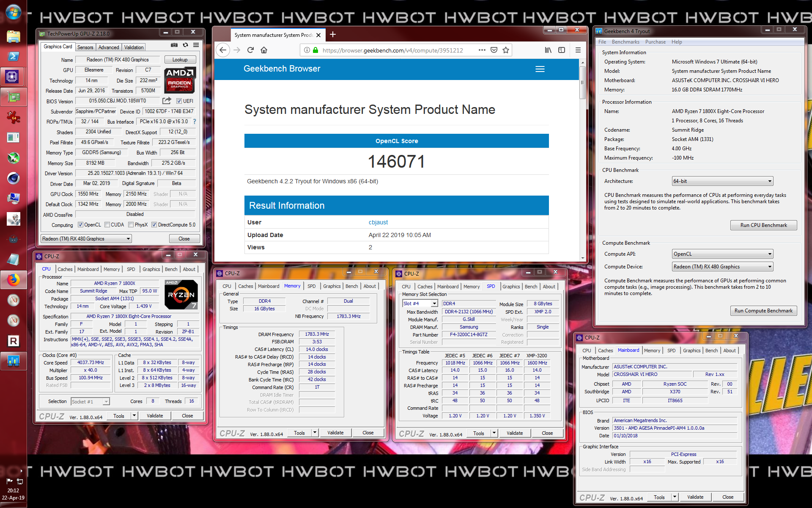Click Run CPU Benchmark button
This screenshot has height=508, width=812.
pyautogui.click(x=763, y=225)
